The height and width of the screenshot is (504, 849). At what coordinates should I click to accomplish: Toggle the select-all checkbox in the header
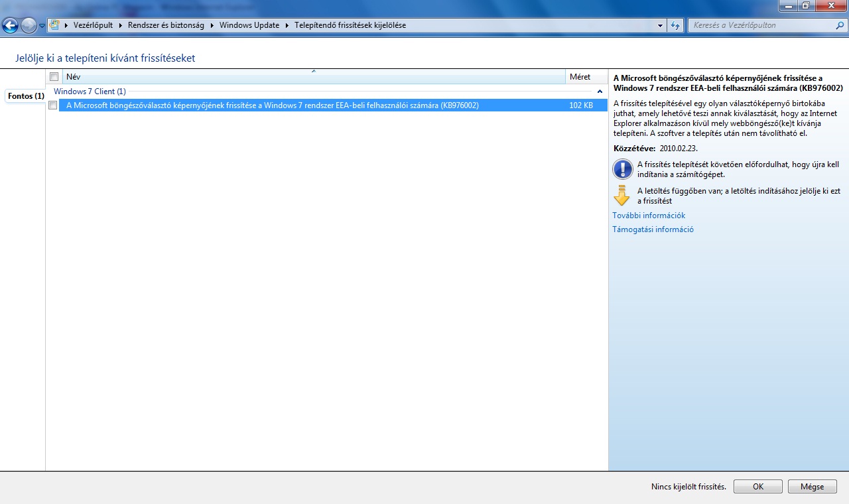[x=54, y=77]
